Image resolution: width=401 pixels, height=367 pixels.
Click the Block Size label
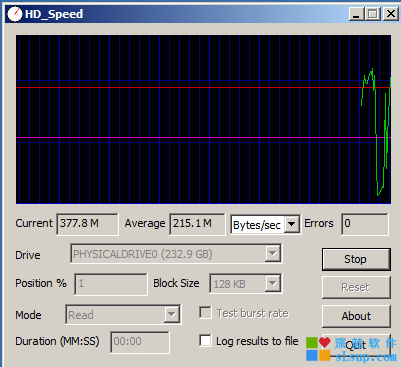(x=176, y=283)
